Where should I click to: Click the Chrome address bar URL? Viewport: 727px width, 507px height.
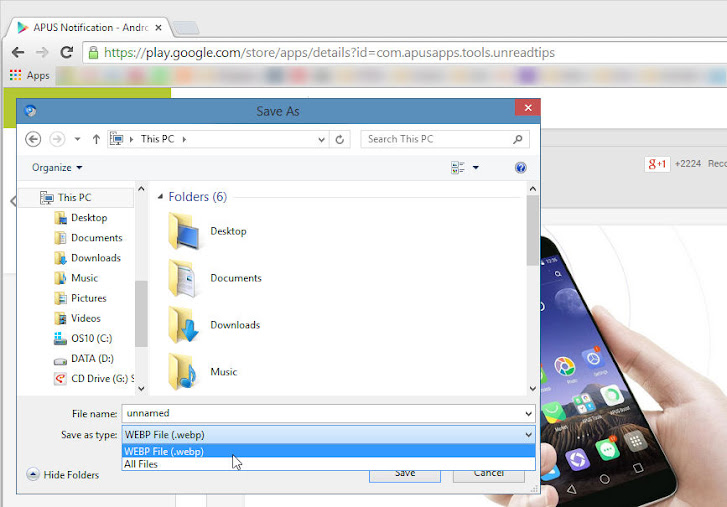coord(329,52)
